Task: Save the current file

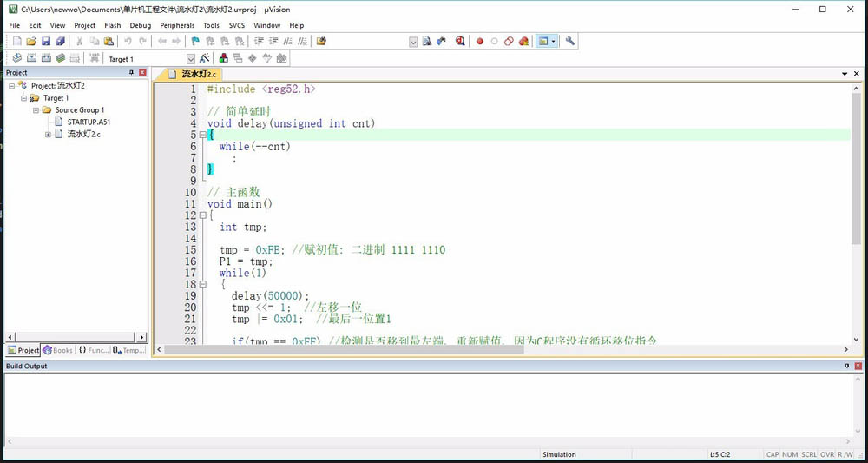Action: coord(46,41)
